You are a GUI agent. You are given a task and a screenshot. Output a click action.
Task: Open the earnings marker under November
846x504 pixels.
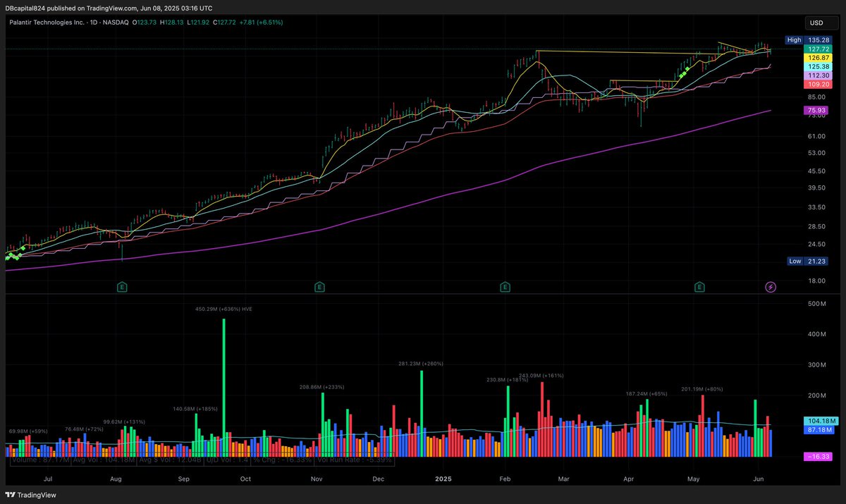point(319,287)
